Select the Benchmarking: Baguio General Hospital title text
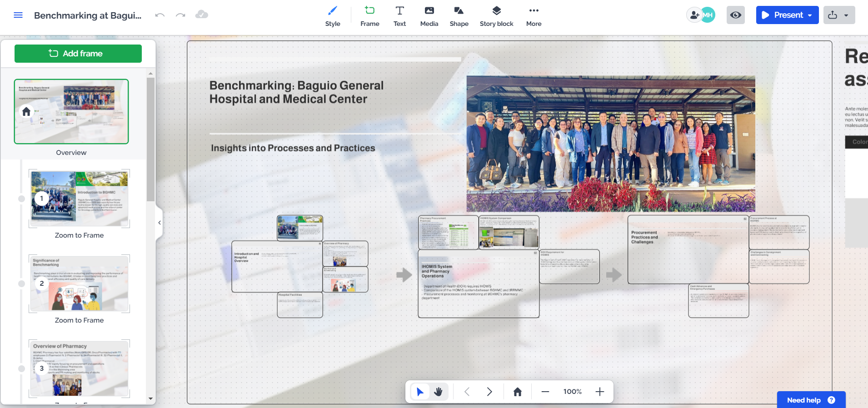Viewport: 868px width, 408px height. pyautogui.click(x=296, y=92)
